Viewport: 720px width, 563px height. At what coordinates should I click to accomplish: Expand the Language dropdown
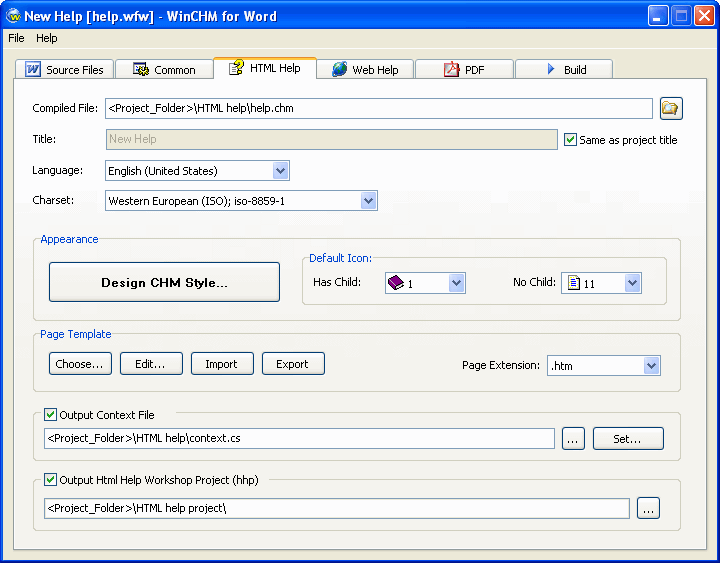click(280, 171)
